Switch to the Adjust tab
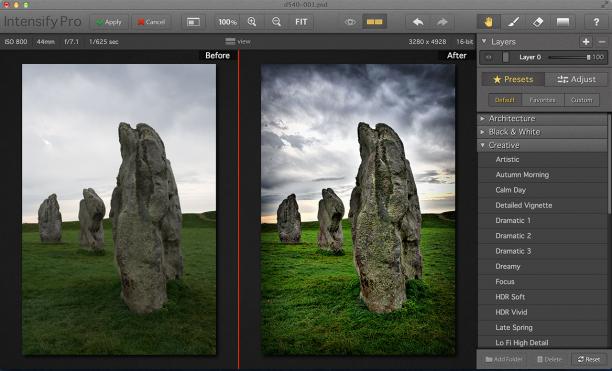Screen dimensions: 612x371 click(576, 79)
